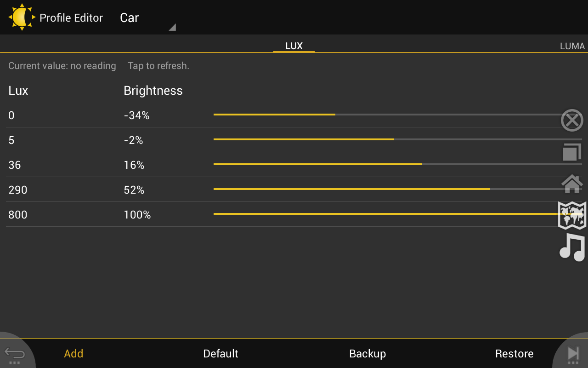The width and height of the screenshot is (588, 368).
Task: Tap the sun-moon app logo icon
Action: point(22,17)
